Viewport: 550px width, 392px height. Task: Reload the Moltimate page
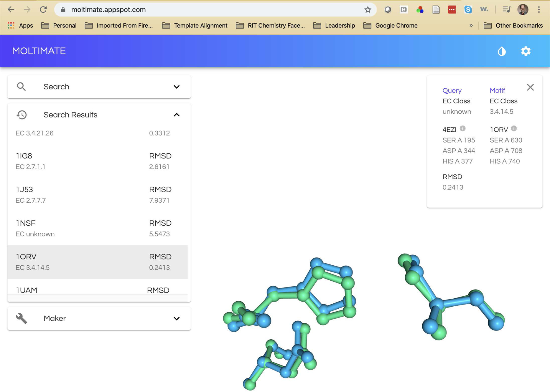[x=43, y=9]
